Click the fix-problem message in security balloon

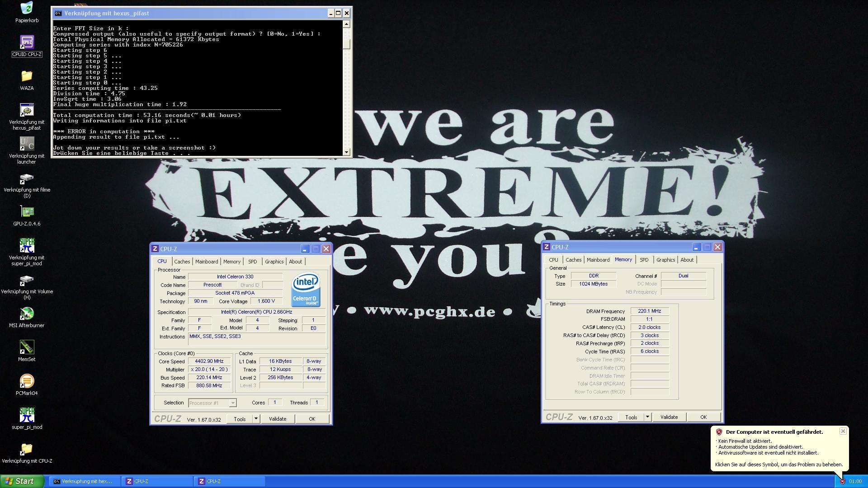[779, 465]
